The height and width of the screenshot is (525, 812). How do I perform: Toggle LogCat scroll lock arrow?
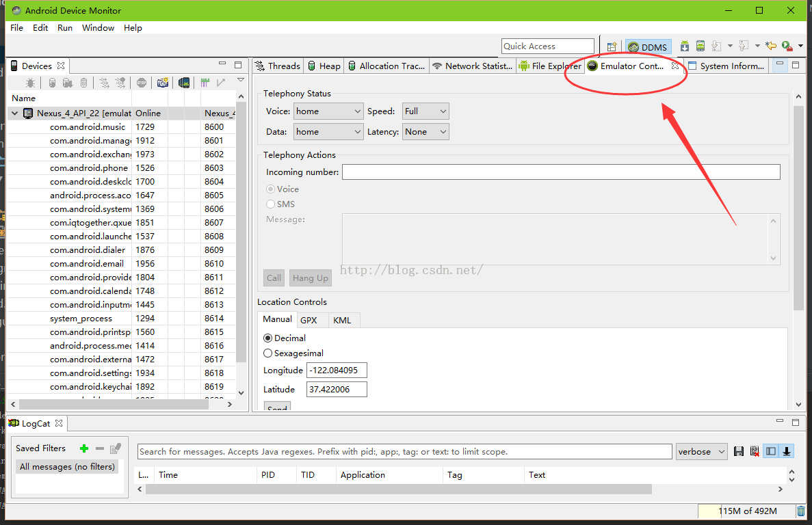(787, 452)
